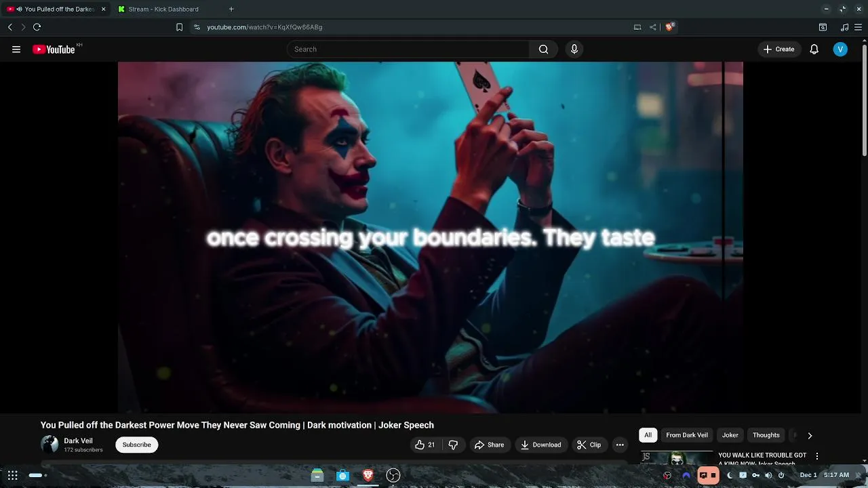Open options for the recommended Joker Speech video
Viewport: 868px width, 488px height.
click(817, 456)
